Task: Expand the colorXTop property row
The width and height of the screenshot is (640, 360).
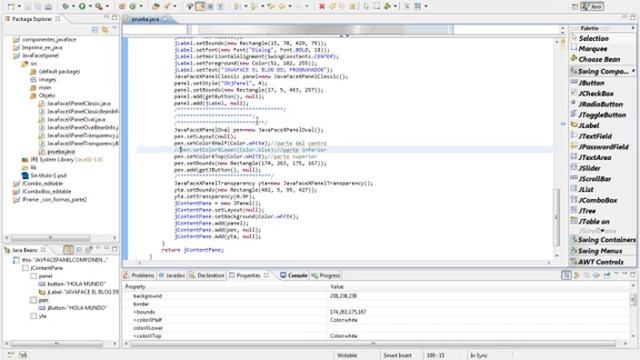Action: point(134,336)
